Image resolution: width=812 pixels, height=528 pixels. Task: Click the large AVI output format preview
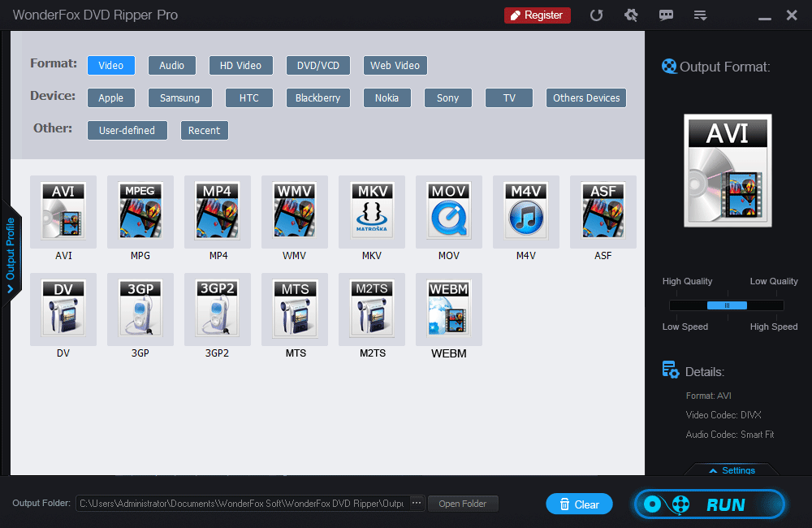click(728, 171)
